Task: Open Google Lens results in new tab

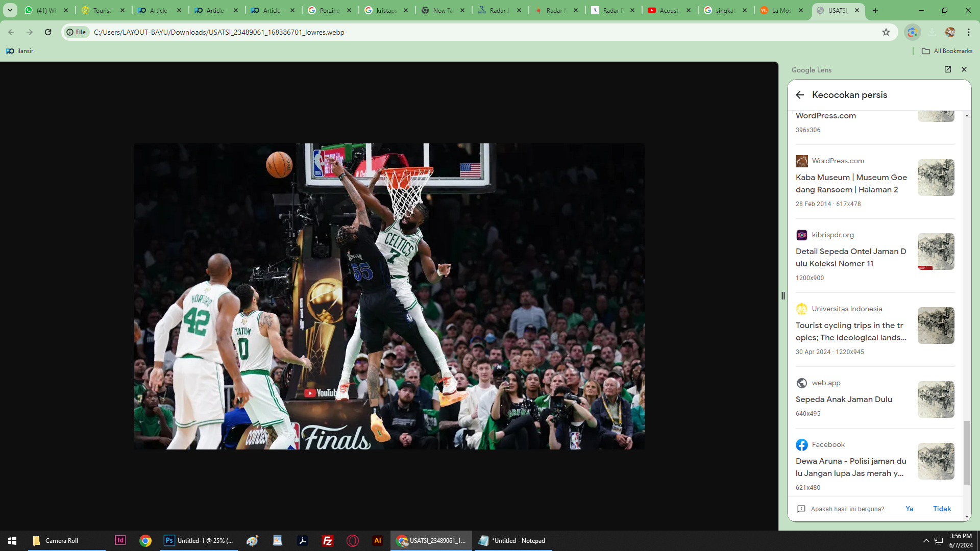Action: (948, 69)
